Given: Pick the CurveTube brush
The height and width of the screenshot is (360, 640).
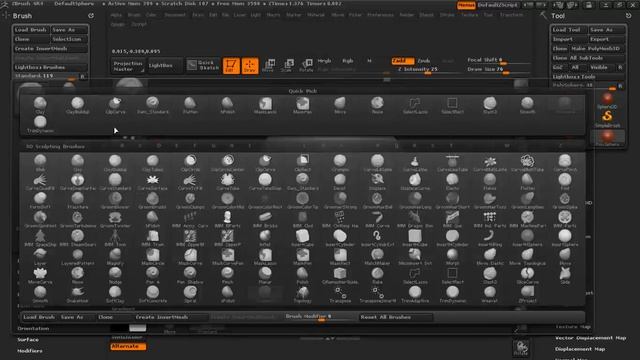Looking at the screenshot, I should (x=227, y=182).
